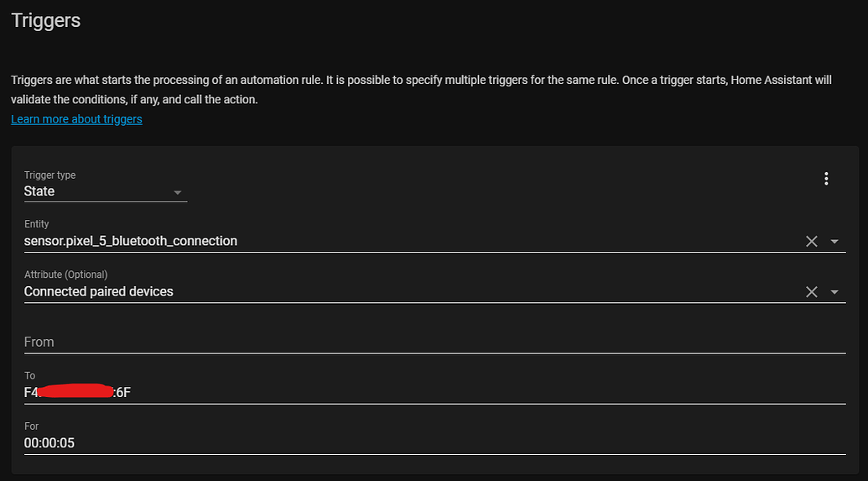Click the Attribute (Optional) label
This screenshot has width=868, height=481.
65,274
